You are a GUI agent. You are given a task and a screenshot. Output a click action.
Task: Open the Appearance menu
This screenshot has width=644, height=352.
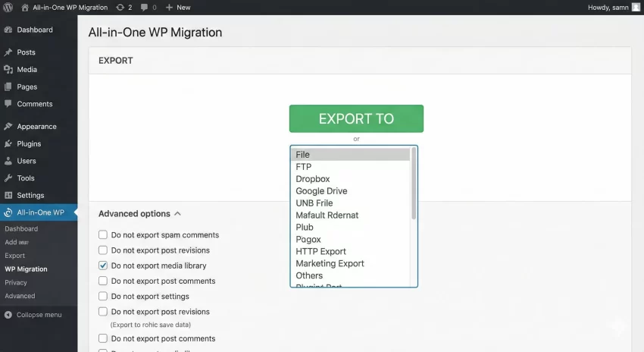click(36, 127)
